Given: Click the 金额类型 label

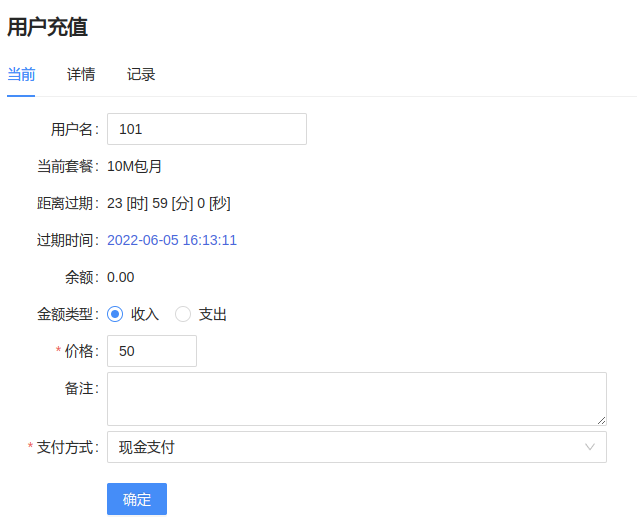Looking at the screenshot, I should [x=68, y=314].
